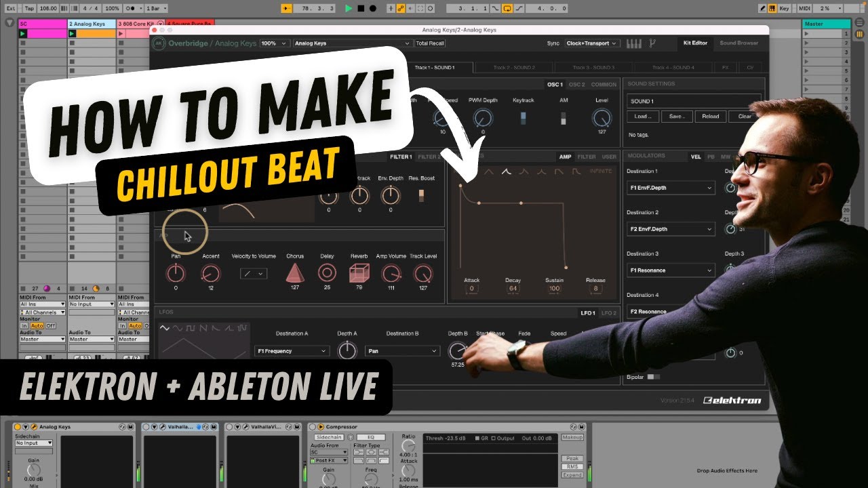Open the Clock+Transport sync dropdown
The width and height of the screenshot is (868, 488).
tap(592, 43)
